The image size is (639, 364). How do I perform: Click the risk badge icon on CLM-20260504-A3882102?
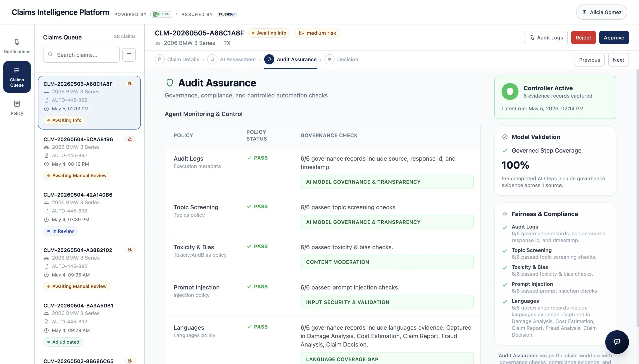click(130, 250)
